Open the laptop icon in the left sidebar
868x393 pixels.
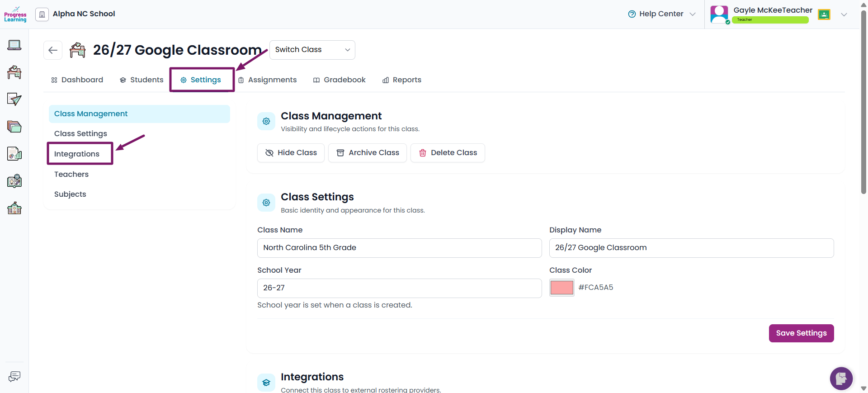(x=14, y=45)
